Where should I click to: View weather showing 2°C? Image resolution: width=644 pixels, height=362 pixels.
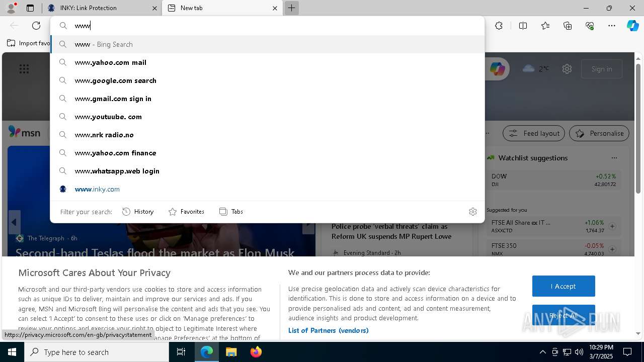(x=536, y=69)
